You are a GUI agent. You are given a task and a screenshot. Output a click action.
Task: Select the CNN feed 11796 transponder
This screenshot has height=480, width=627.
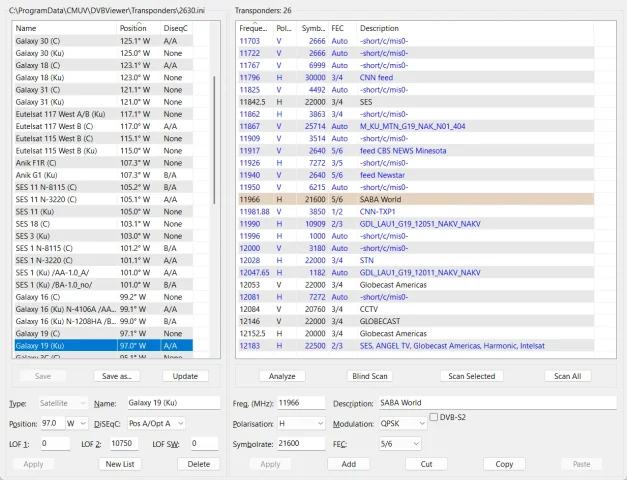pos(416,78)
